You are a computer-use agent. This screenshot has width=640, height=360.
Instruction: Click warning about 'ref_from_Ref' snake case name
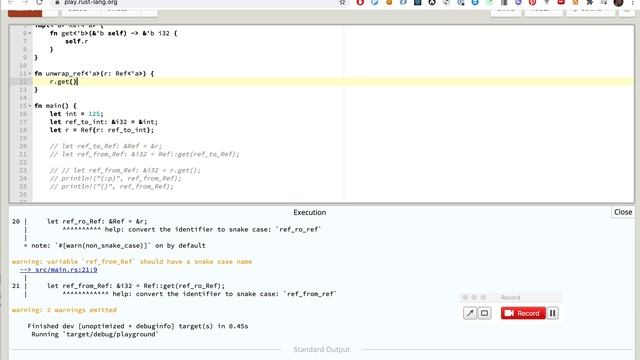click(x=132, y=262)
